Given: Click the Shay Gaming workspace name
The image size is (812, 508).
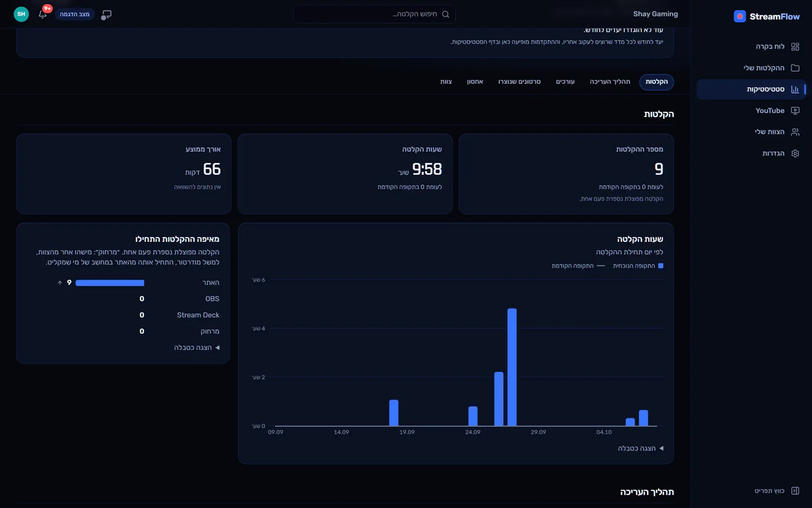Looking at the screenshot, I should click(x=655, y=14).
